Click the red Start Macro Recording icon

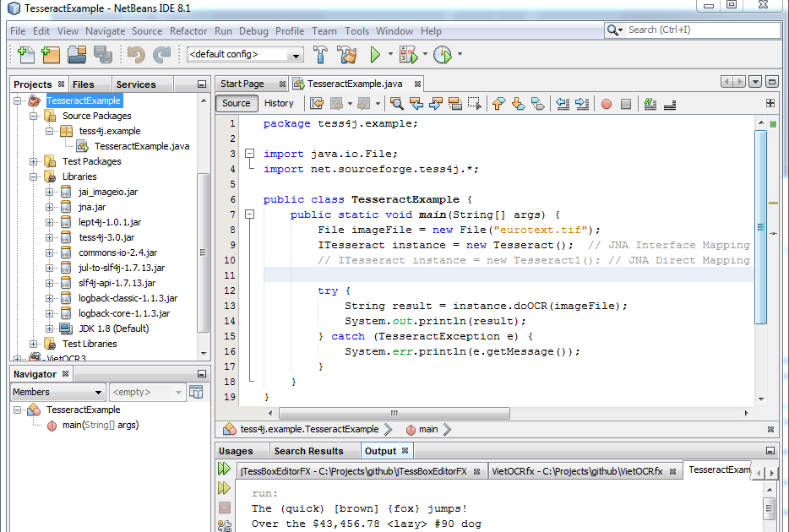point(607,104)
